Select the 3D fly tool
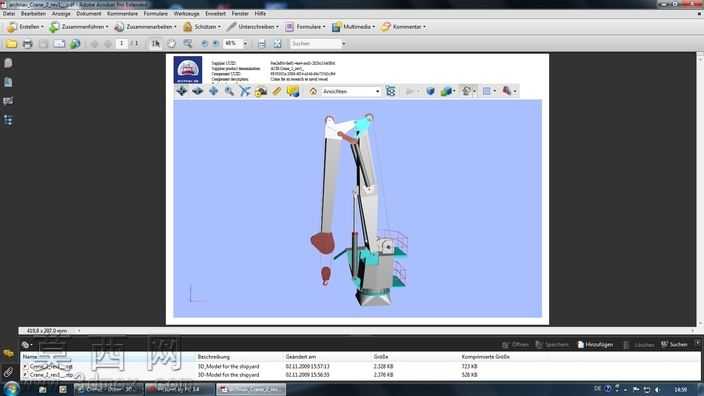Screen dimensions: 704x396 [x=245, y=92]
